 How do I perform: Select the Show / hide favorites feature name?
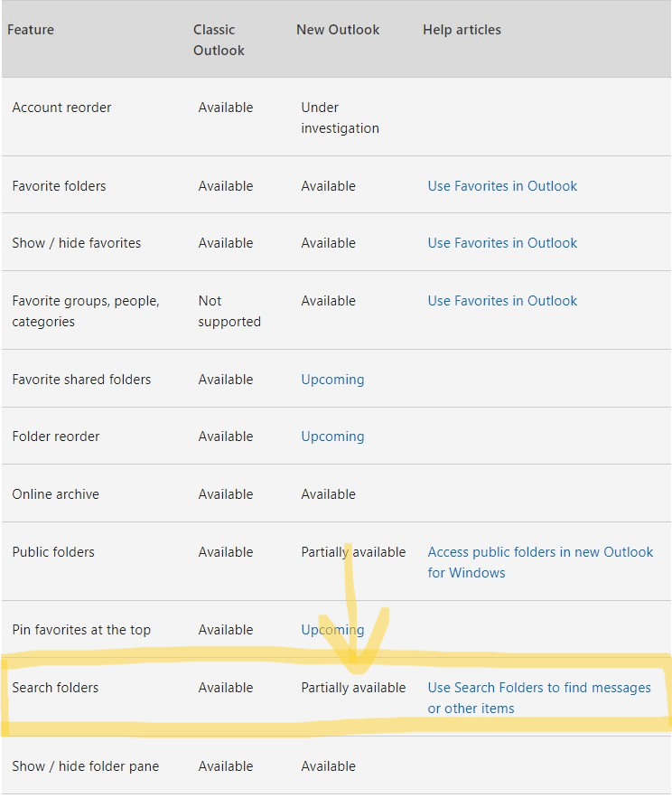coord(76,243)
